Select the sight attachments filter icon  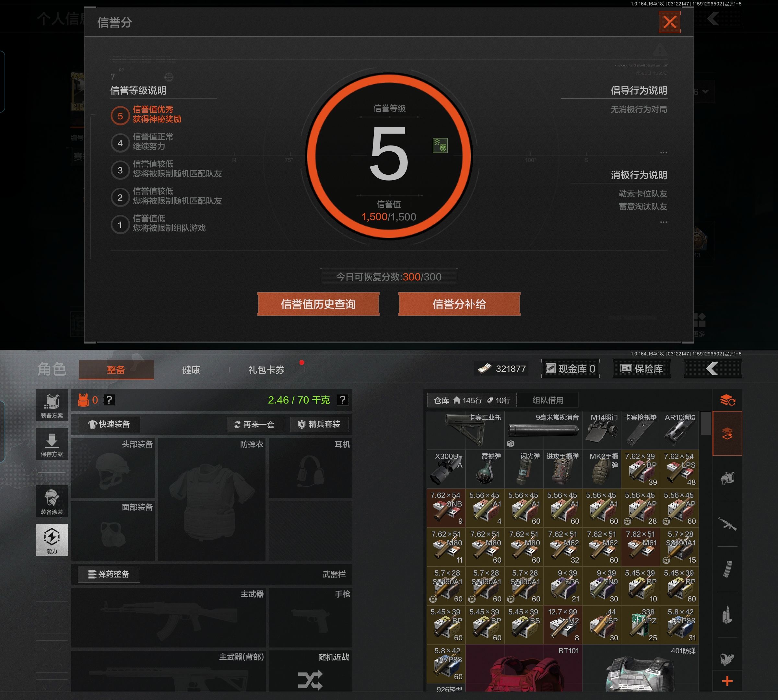(x=727, y=659)
